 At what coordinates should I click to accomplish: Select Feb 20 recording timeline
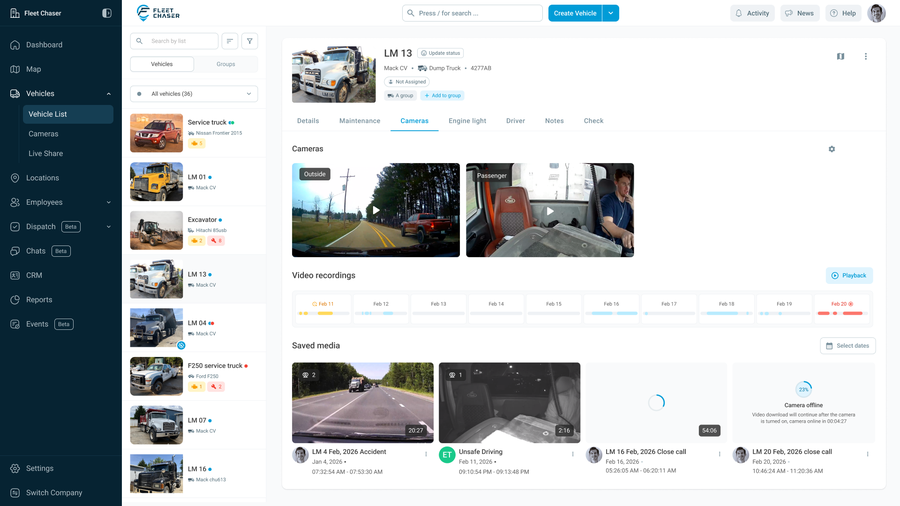click(841, 308)
